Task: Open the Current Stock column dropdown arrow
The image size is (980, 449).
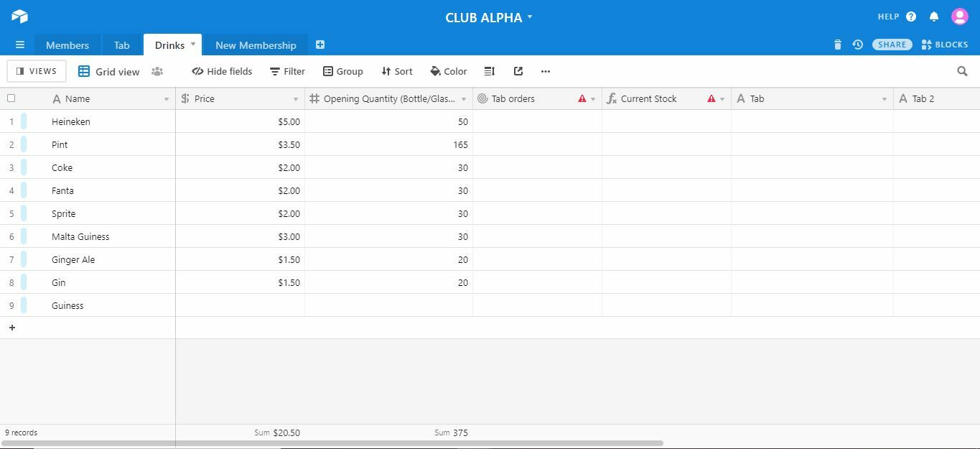Action: click(x=722, y=99)
